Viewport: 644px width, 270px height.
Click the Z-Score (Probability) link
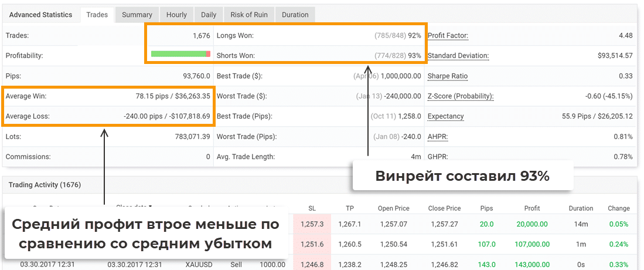click(x=461, y=96)
